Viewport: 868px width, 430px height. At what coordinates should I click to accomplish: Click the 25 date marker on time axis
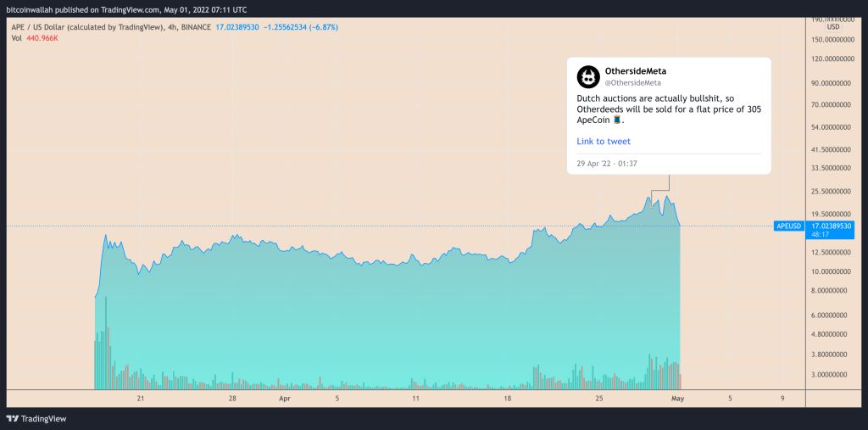click(x=599, y=397)
